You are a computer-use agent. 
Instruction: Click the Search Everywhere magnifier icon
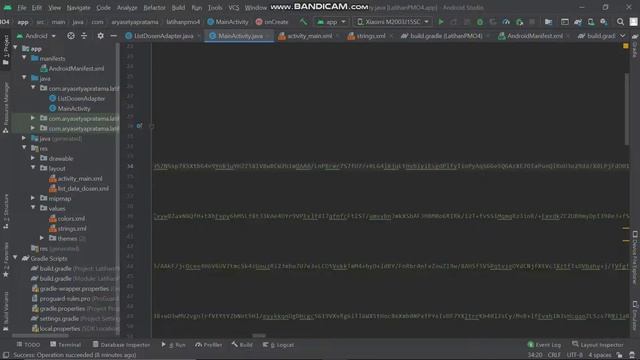(620, 22)
